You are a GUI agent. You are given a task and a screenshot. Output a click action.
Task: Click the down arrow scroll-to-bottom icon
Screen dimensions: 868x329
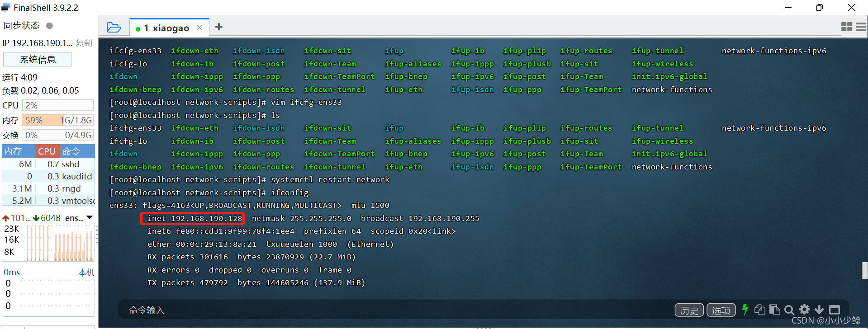point(819,310)
